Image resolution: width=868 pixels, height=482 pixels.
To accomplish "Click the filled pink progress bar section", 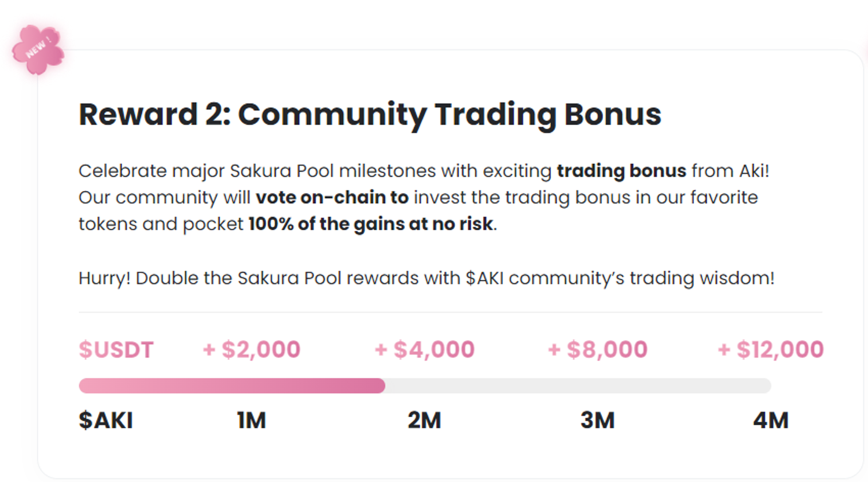I will [231, 386].
